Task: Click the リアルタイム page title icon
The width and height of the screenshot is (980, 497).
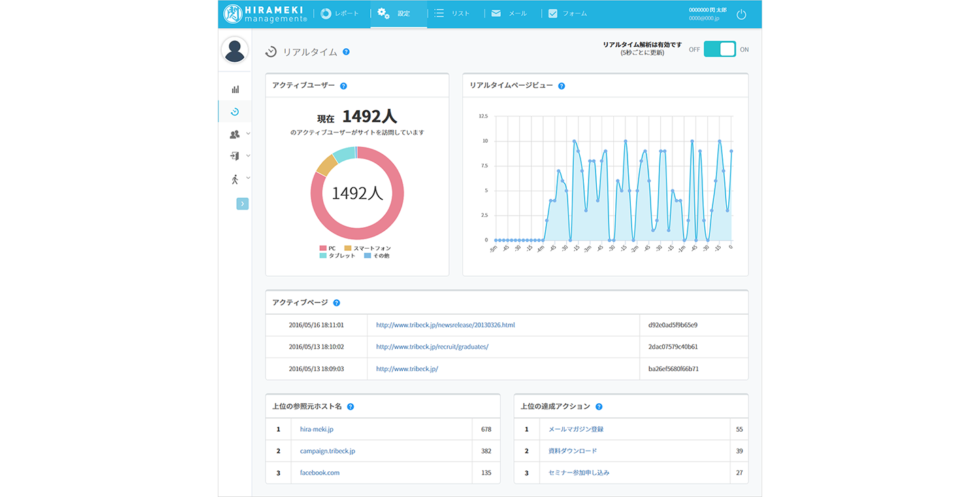Action: point(271,52)
